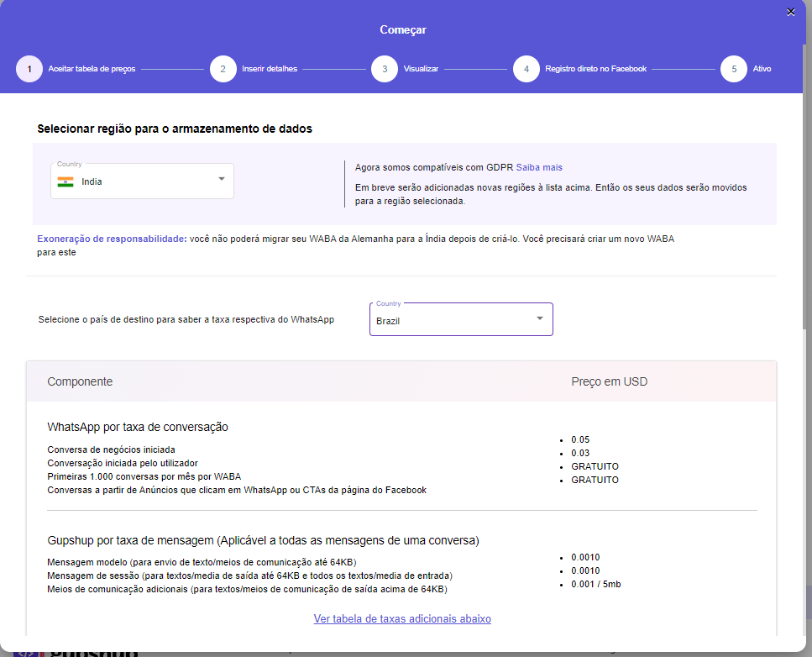Click the Conversação iniciada pelo utilizador row
Image resolution: width=812 pixels, height=657 pixels.
123,463
